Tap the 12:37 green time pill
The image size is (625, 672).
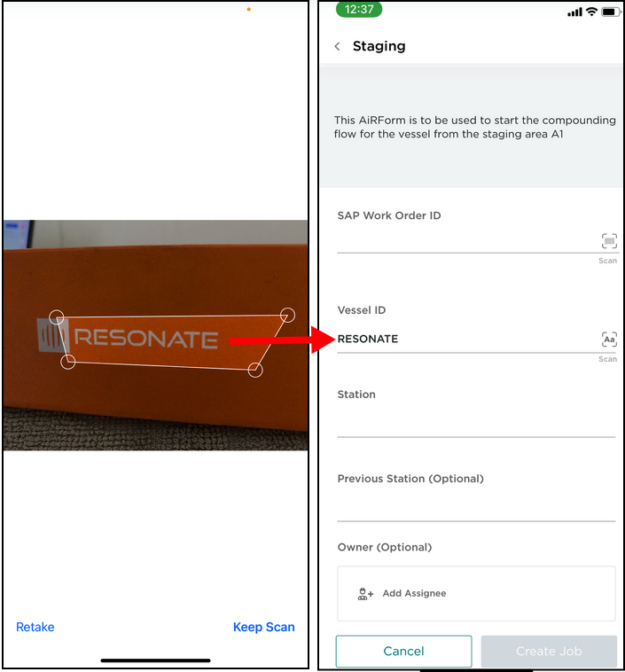point(359,10)
